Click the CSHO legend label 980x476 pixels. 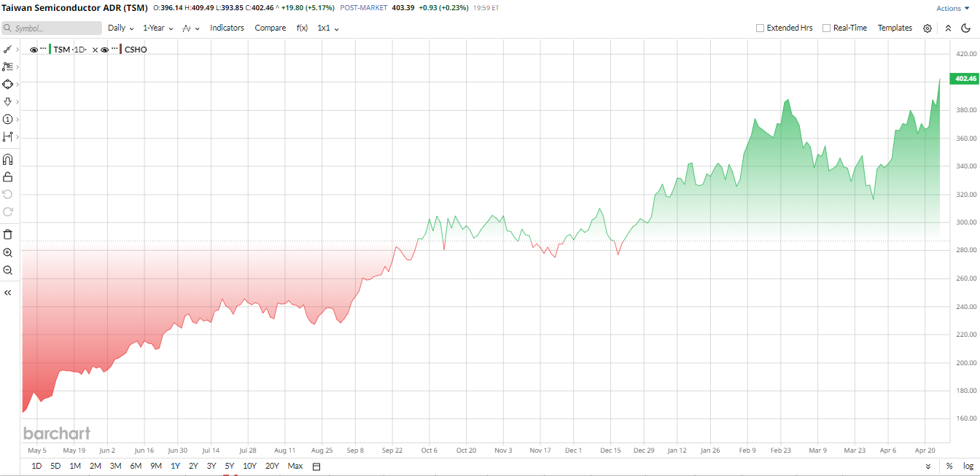tap(136, 50)
